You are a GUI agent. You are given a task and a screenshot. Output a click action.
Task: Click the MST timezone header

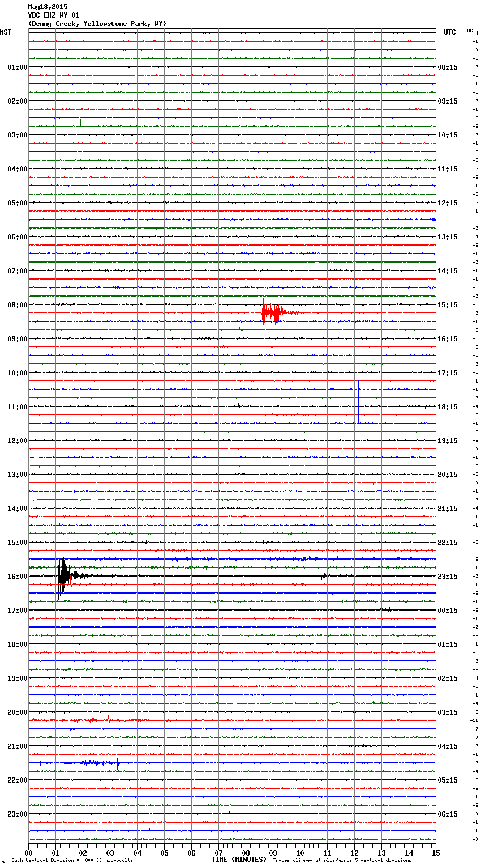coord(6,32)
